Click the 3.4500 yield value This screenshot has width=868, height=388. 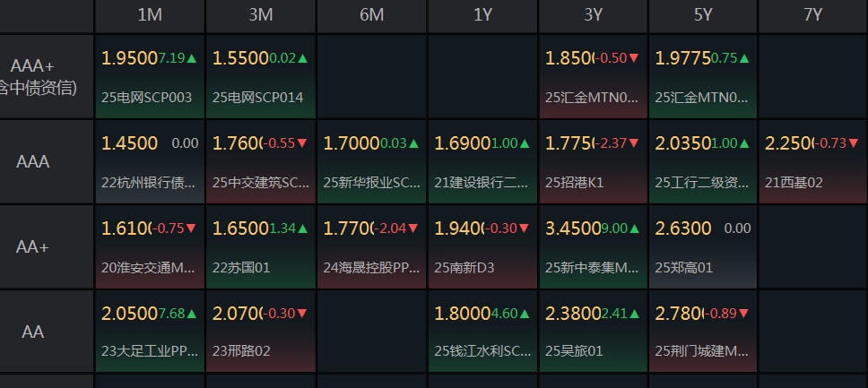574,228
